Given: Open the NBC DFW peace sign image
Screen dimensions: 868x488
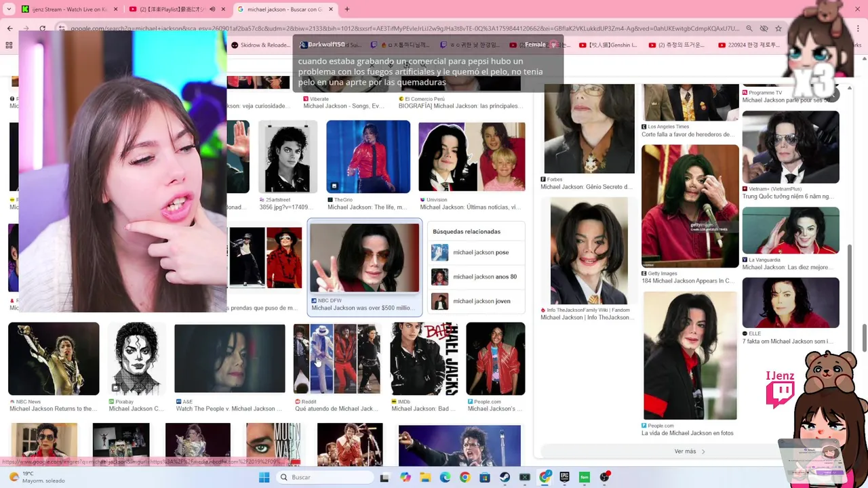Looking at the screenshot, I should [365, 258].
